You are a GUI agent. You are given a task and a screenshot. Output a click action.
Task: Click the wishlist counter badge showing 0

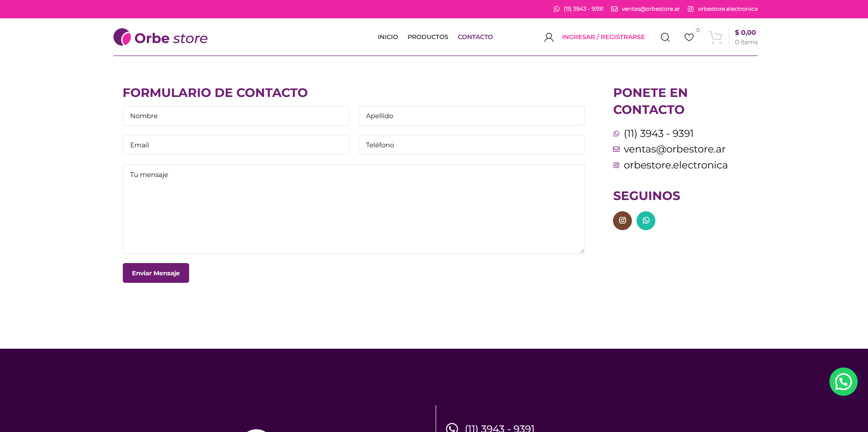tap(698, 30)
